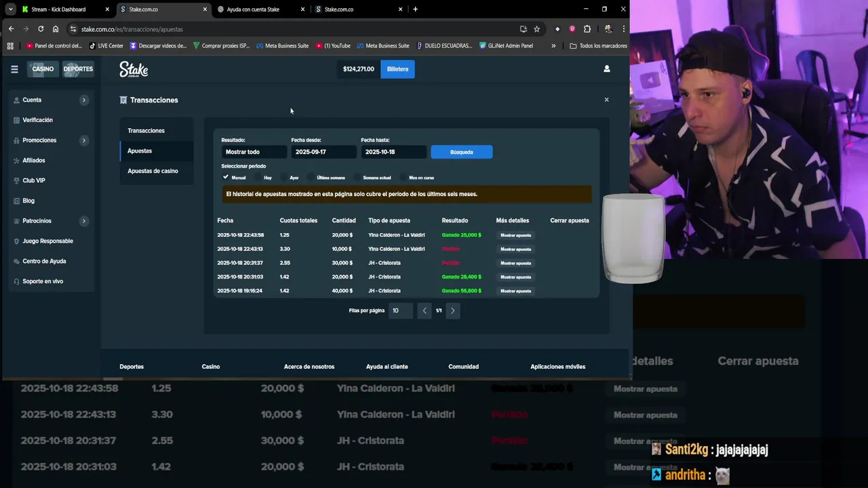Expand the Patrocinios sidebar section

tap(84, 221)
